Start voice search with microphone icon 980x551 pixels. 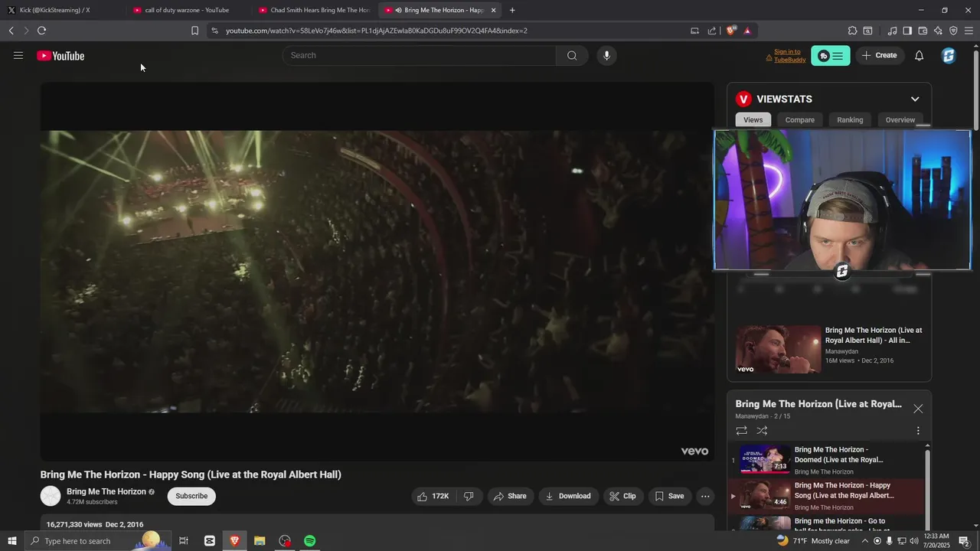click(x=606, y=55)
